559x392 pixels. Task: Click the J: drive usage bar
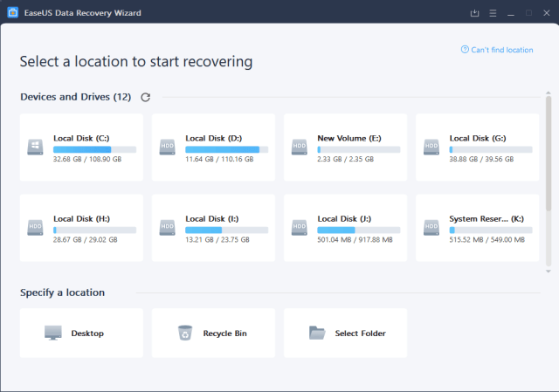[x=359, y=230]
